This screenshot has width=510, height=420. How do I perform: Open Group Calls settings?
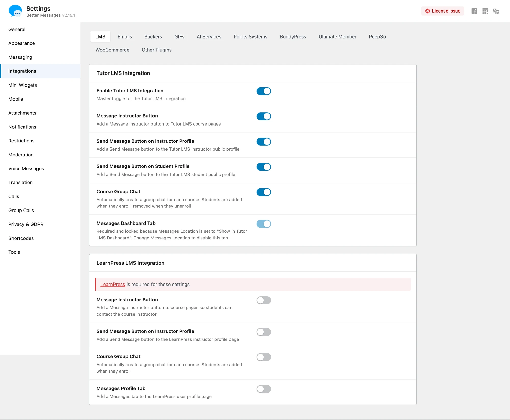point(40,210)
